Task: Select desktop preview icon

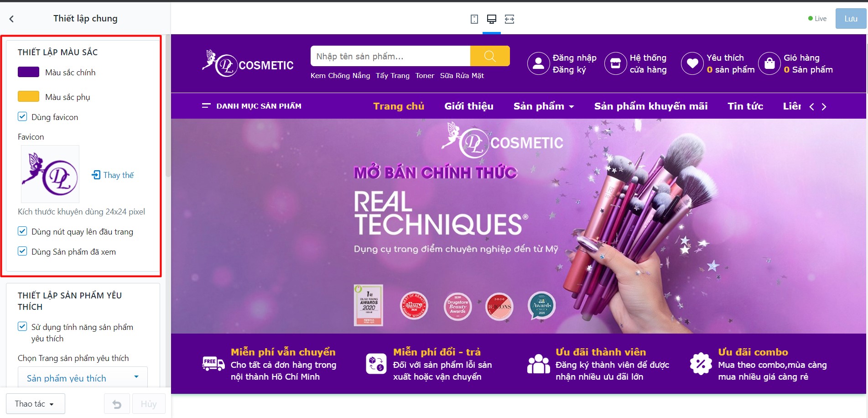Action: [492, 19]
